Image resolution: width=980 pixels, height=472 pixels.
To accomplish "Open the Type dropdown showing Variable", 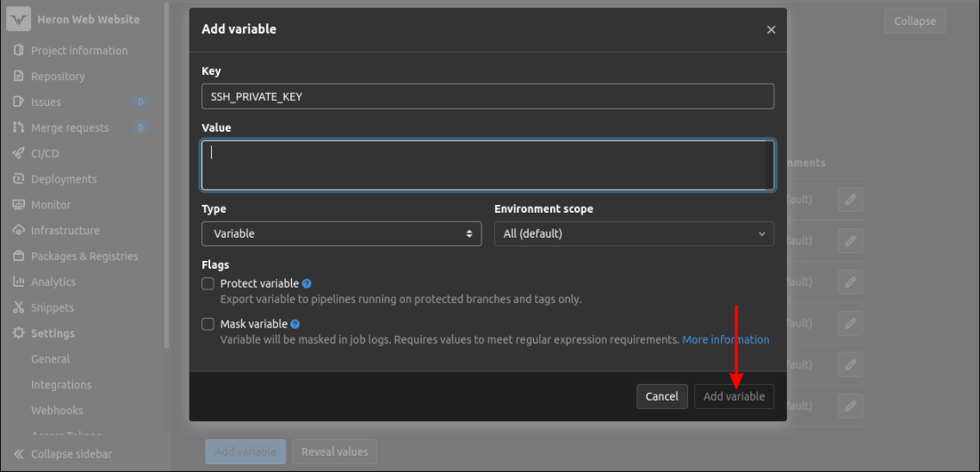I will click(x=341, y=233).
